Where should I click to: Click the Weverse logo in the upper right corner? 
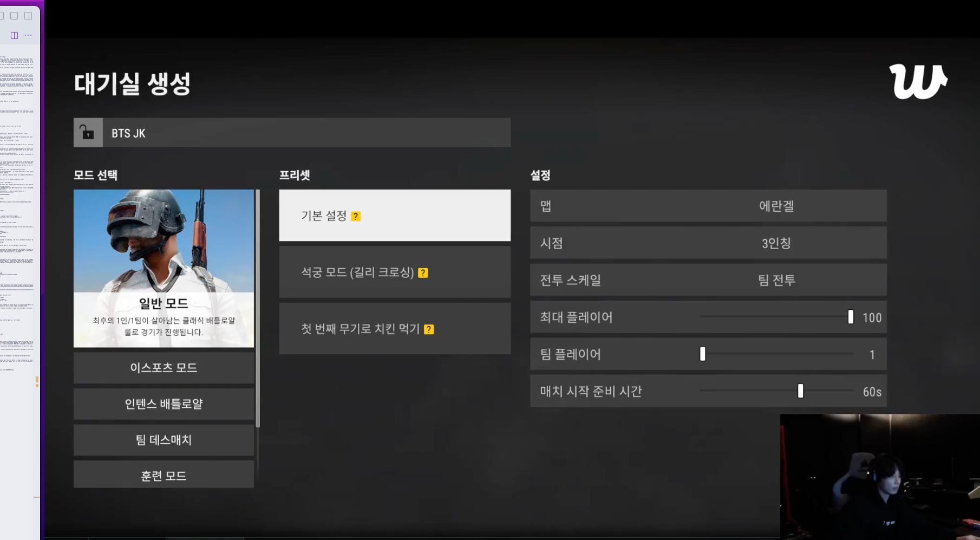[x=918, y=82]
